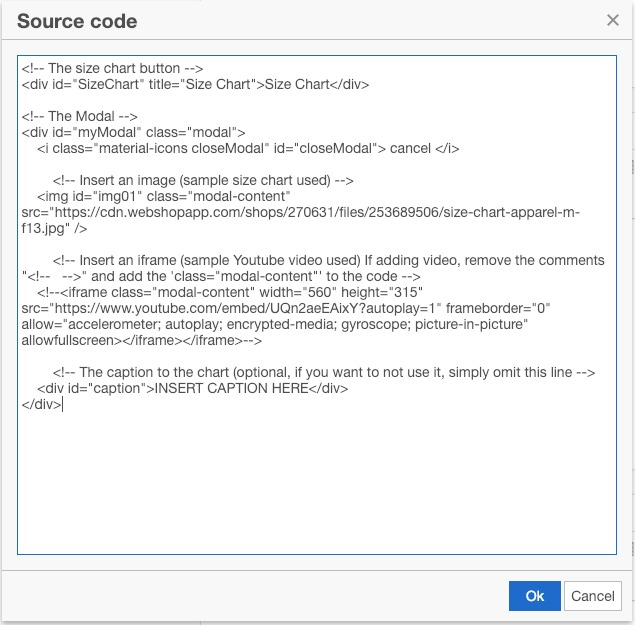
Task: Click the Ok button
Action: point(535,596)
